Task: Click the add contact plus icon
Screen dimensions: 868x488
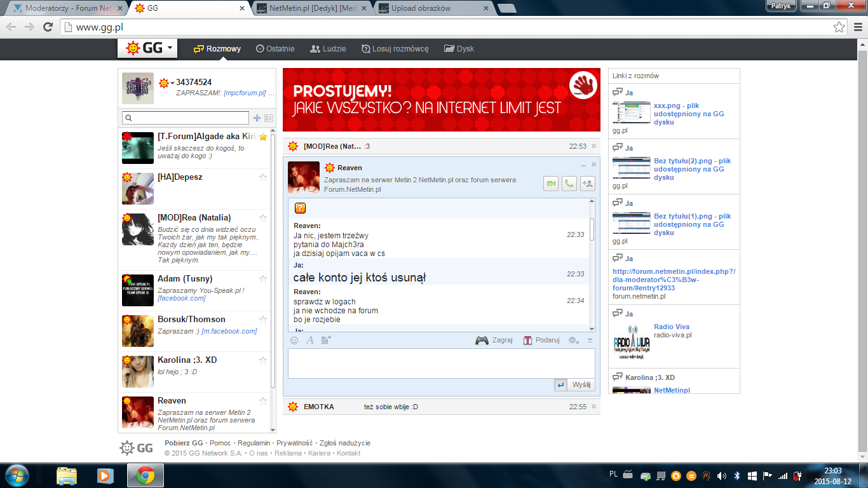Action: 257,118
